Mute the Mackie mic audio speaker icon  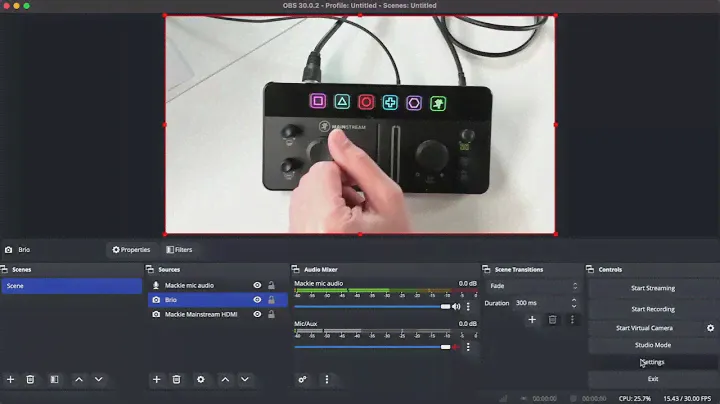point(457,307)
